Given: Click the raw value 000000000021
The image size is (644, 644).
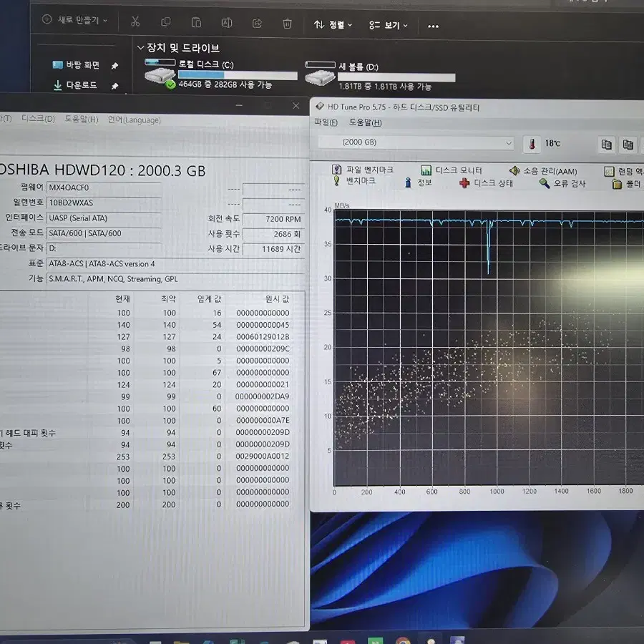Looking at the screenshot, I should [x=263, y=385].
